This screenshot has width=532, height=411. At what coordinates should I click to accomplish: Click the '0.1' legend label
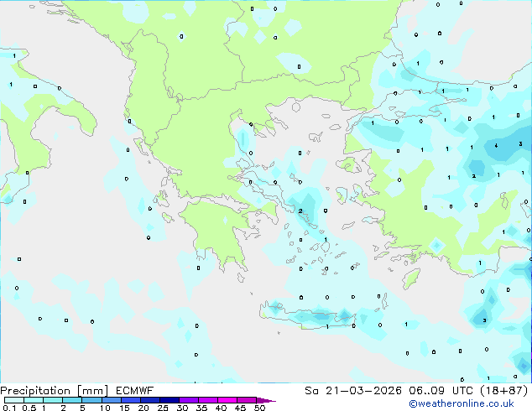pyautogui.click(x=9, y=408)
